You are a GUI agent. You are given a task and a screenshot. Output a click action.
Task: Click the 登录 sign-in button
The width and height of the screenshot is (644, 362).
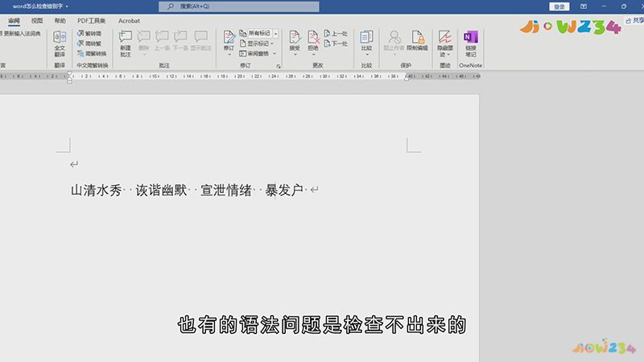(x=559, y=6)
